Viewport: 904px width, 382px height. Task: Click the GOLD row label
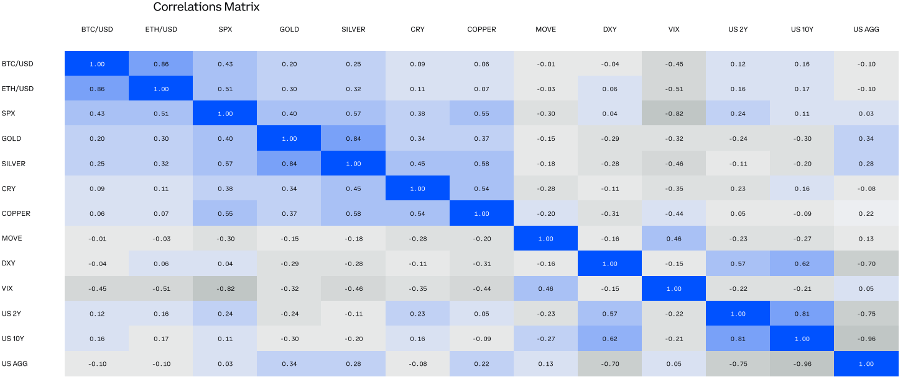[x=11, y=139]
